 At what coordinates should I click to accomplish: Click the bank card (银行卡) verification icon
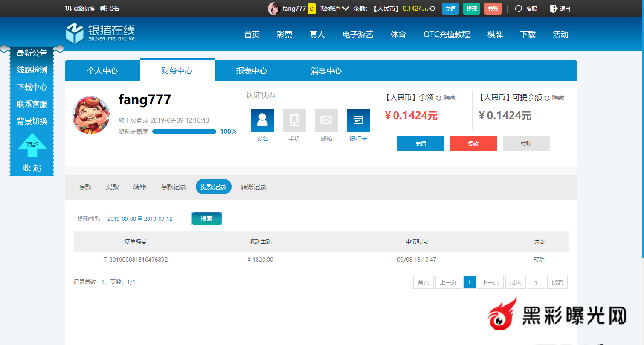coord(358,120)
